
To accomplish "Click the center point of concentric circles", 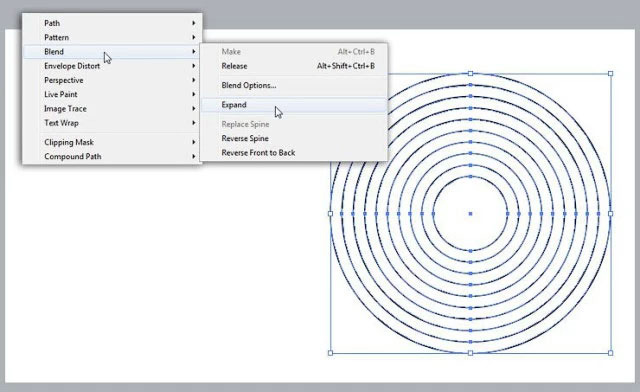I will (470, 214).
